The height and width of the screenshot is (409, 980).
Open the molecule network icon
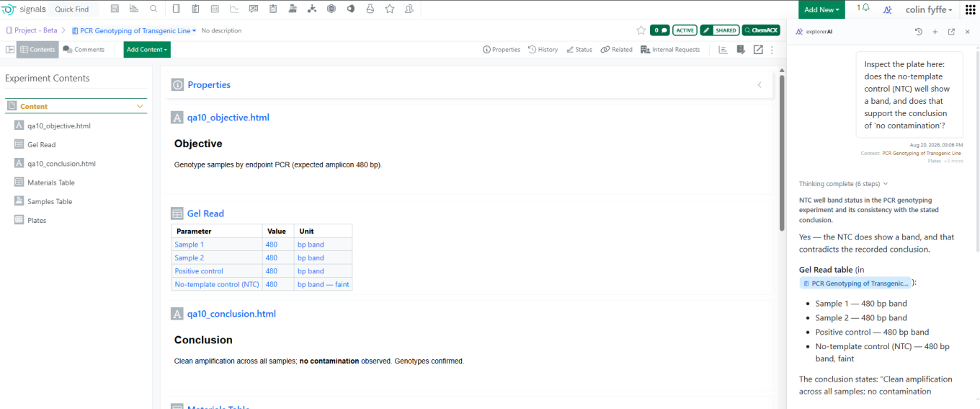click(312, 9)
